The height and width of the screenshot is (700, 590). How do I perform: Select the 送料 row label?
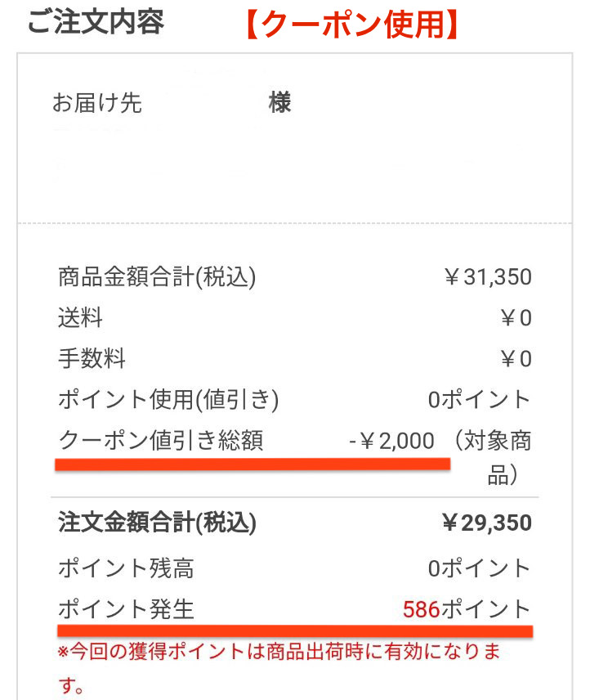(x=80, y=318)
